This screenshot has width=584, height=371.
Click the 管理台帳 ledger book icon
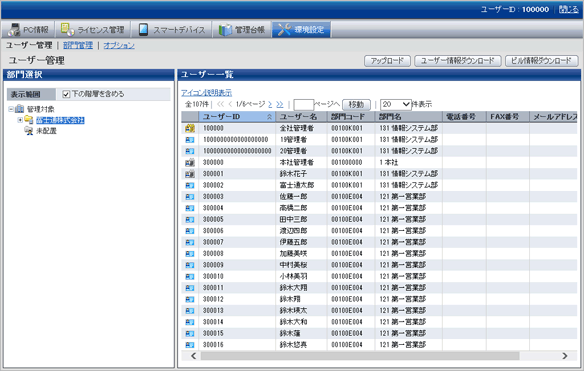coord(225,30)
